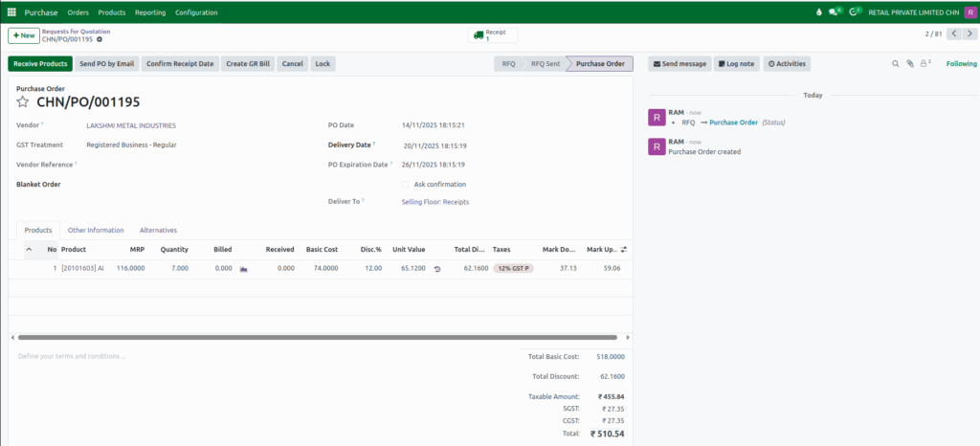
Task: Open column settings adjust icon in table header
Action: click(623, 249)
